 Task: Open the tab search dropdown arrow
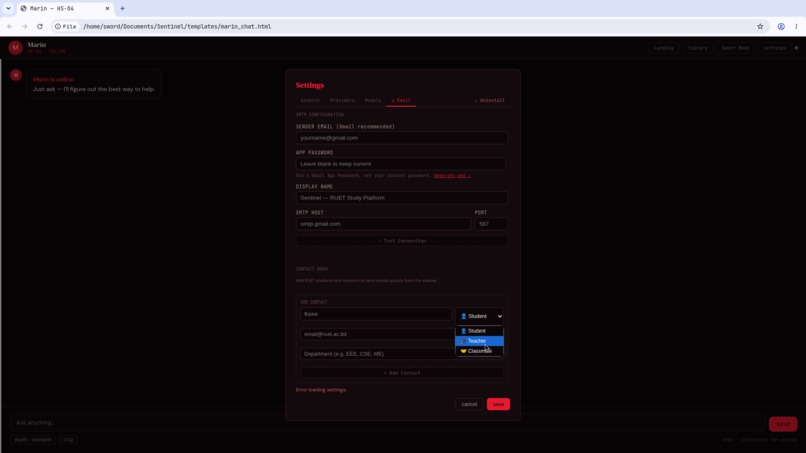8,8
